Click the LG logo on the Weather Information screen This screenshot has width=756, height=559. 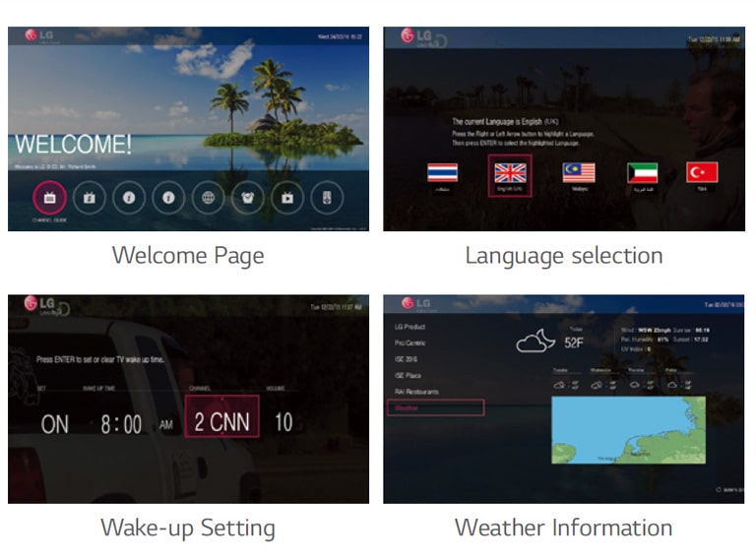(415, 303)
